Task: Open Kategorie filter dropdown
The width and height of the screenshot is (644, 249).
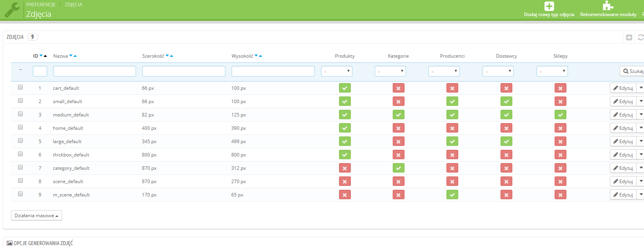Action: [x=390, y=71]
